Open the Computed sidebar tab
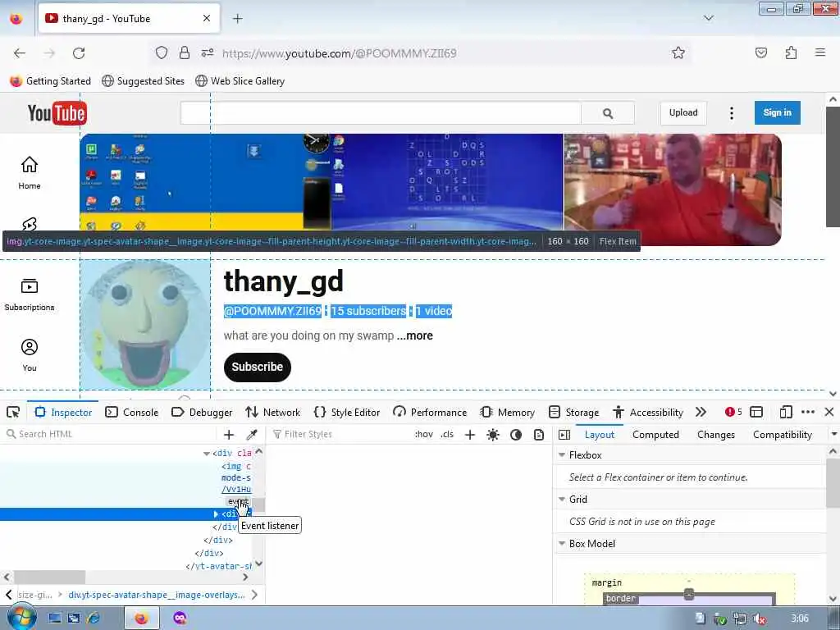840x630 pixels. [x=655, y=435]
